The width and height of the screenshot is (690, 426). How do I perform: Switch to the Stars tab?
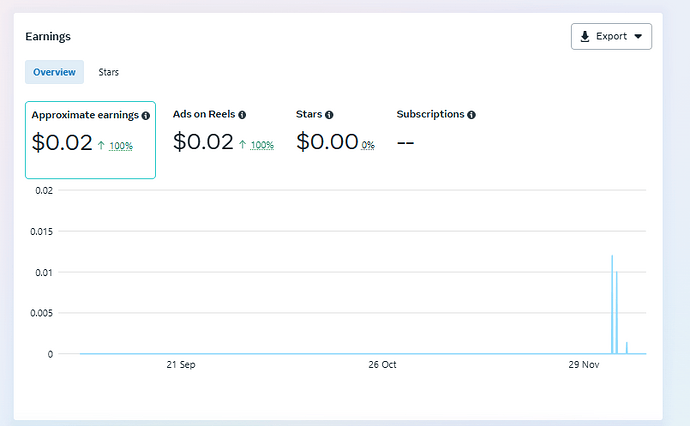108,72
